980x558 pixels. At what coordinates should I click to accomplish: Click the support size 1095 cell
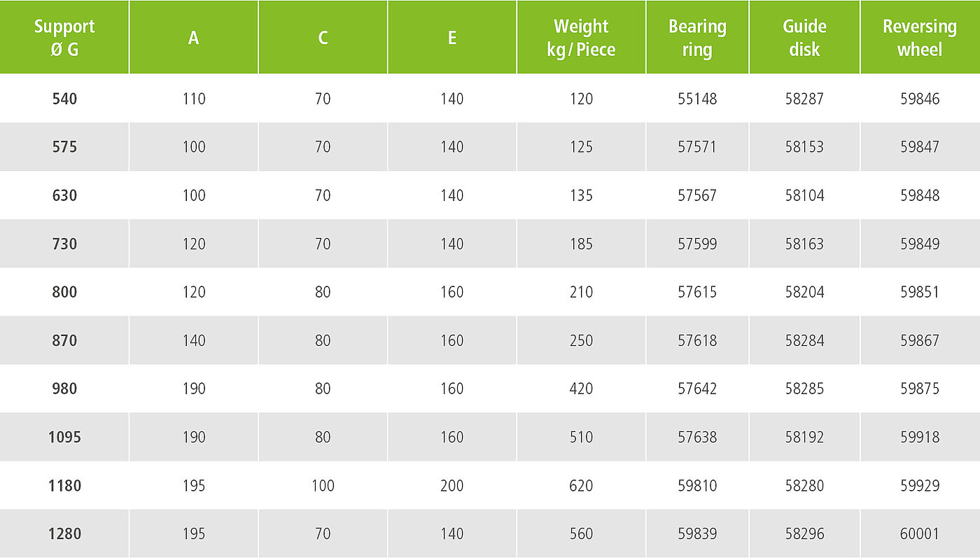click(x=64, y=437)
